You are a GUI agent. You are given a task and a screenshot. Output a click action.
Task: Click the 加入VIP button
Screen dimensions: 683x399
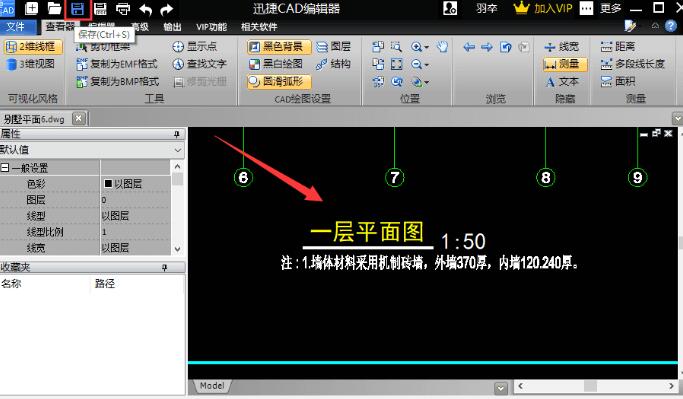point(543,8)
